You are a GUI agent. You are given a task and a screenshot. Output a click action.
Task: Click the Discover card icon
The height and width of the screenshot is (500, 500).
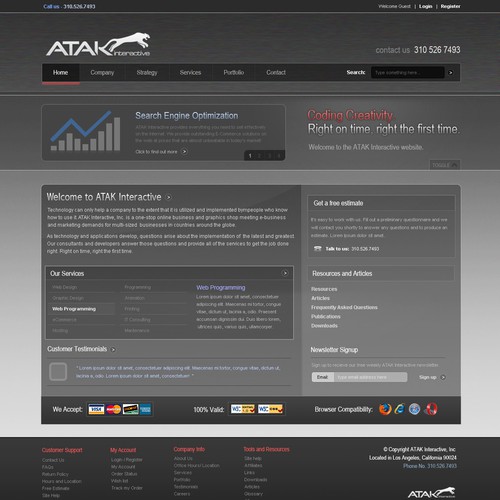point(130,409)
